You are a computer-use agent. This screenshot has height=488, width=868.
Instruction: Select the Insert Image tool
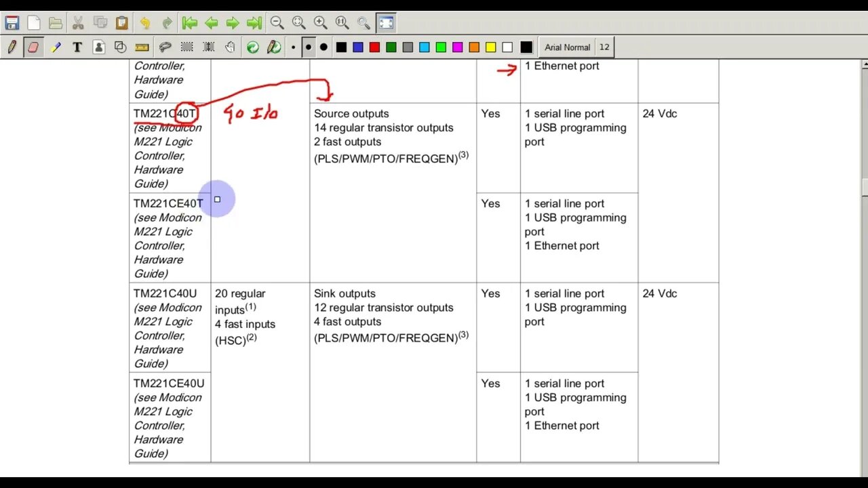click(99, 47)
